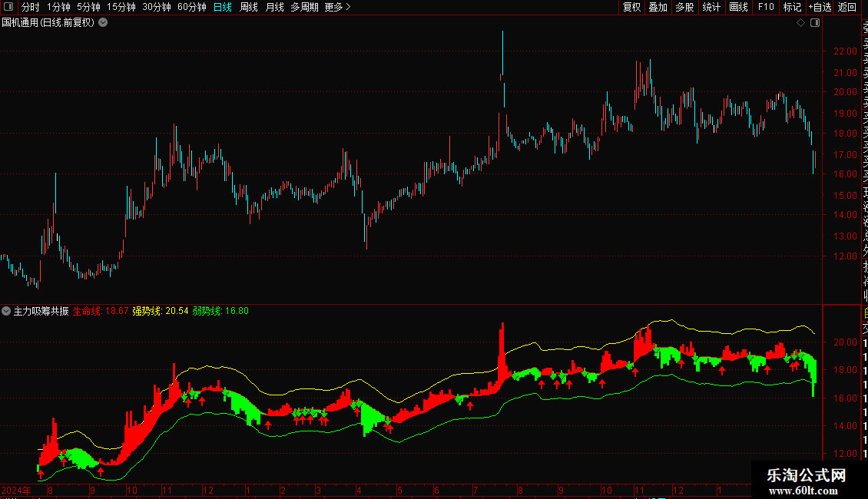868x499 pixels.
Task: Switch to 月线 monthly chart
Action: tap(274, 7)
